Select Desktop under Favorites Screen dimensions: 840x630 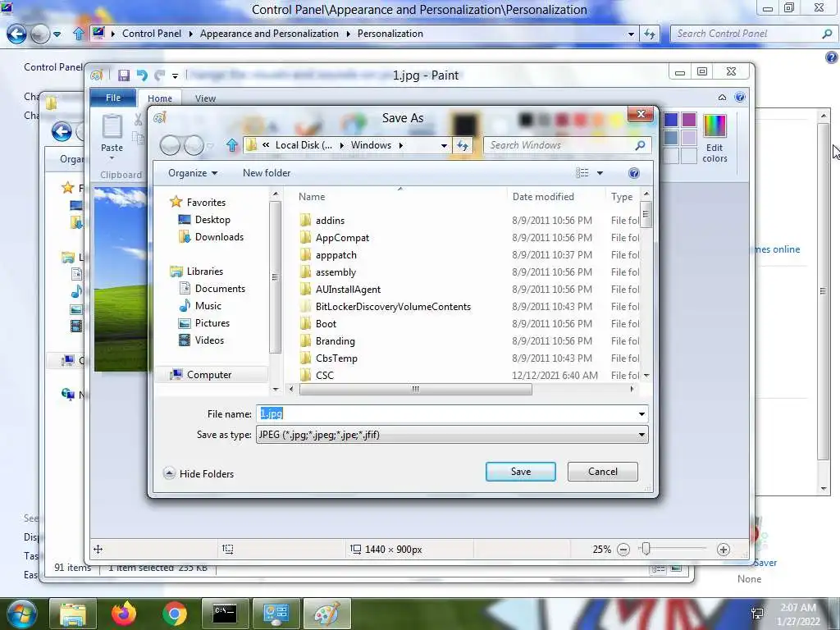tap(212, 220)
